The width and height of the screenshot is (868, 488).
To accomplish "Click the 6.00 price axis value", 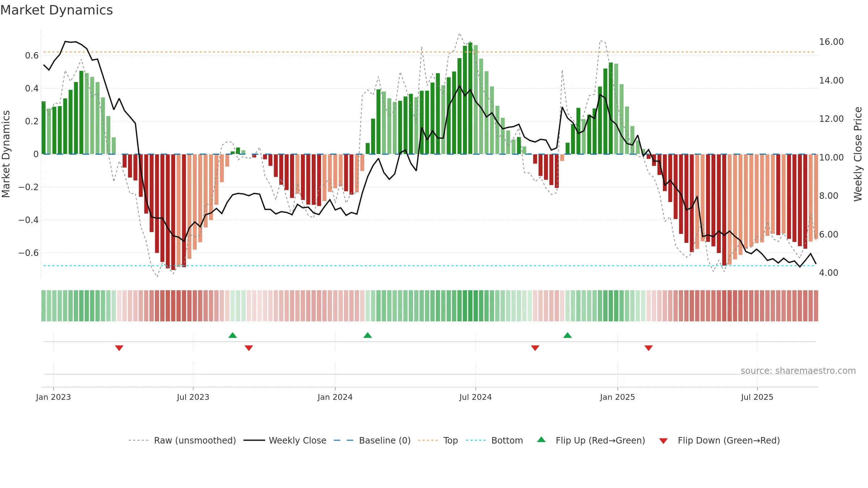I will (x=829, y=234).
